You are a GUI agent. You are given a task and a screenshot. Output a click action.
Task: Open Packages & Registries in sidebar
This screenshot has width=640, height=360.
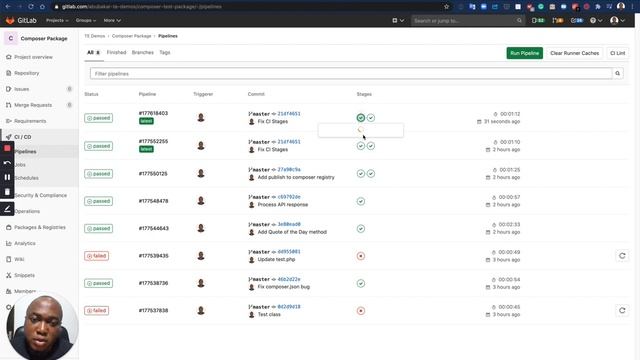click(x=40, y=227)
